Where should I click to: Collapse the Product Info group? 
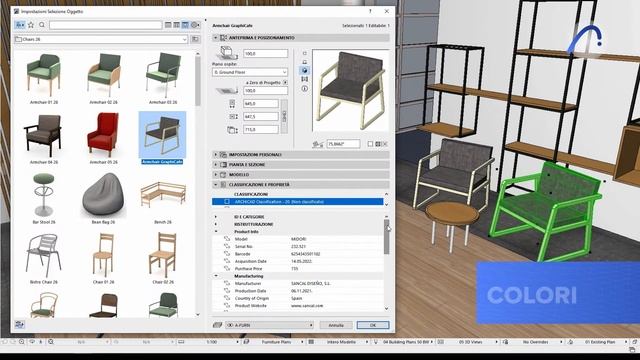coord(216,231)
